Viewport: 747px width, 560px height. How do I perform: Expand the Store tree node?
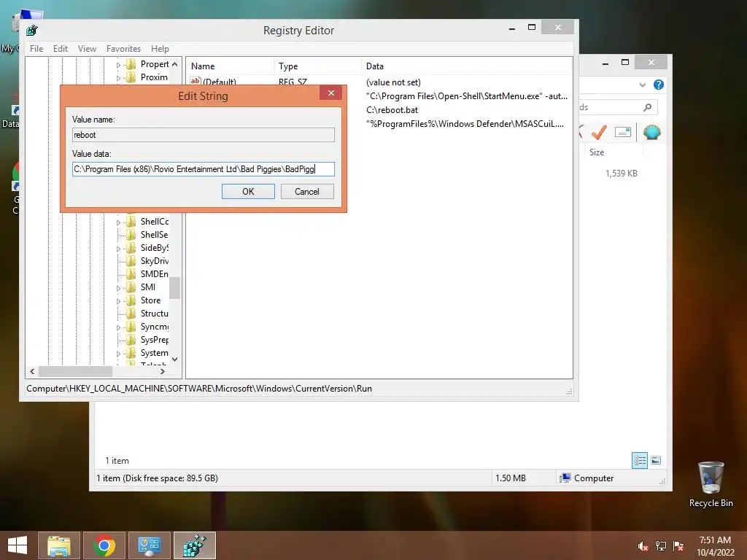pos(118,301)
